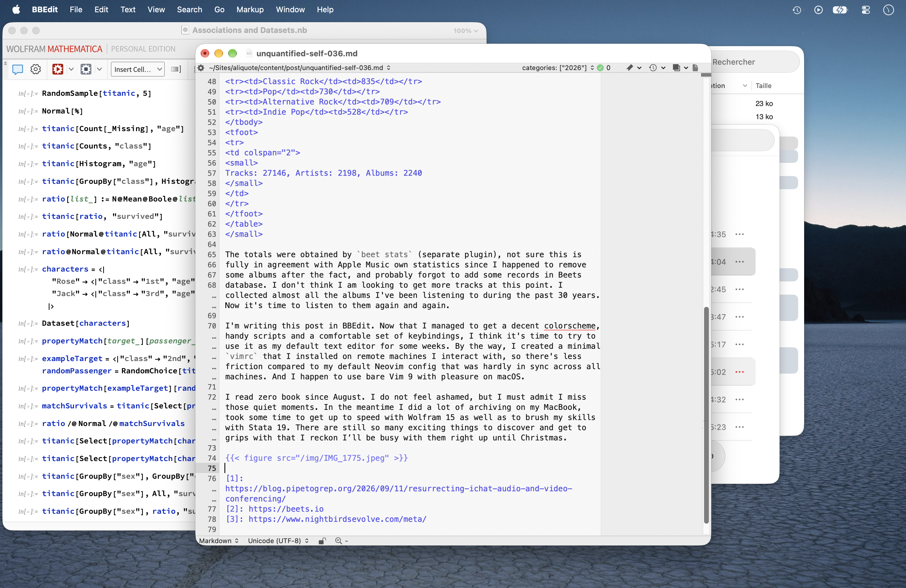
Task: Open the recent documents clock icon in BBEdit
Action: 653,68
